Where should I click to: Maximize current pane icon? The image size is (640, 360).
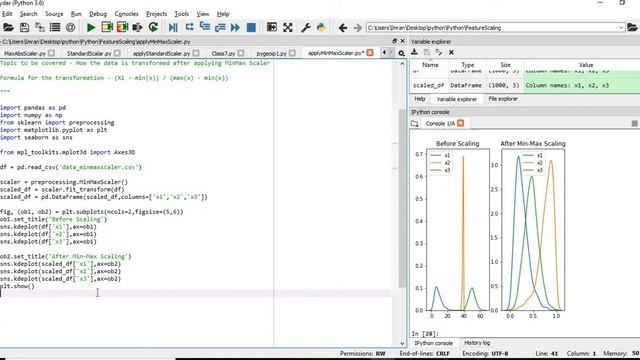(272, 27)
